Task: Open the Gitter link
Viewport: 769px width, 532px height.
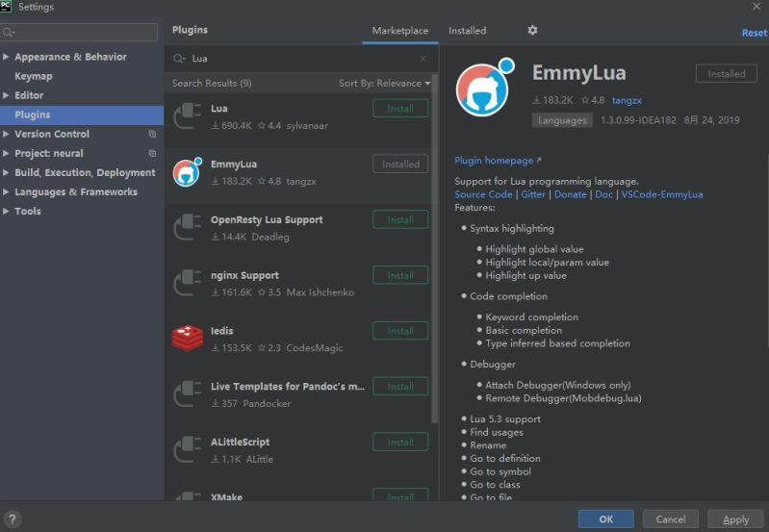Action: click(x=533, y=194)
